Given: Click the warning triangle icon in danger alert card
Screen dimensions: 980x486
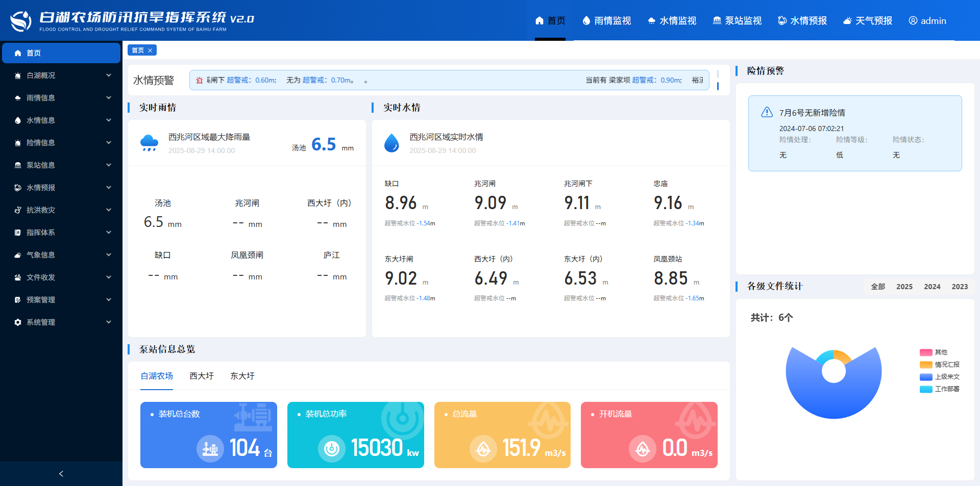Looking at the screenshot, I should click(x=767, y=113).
